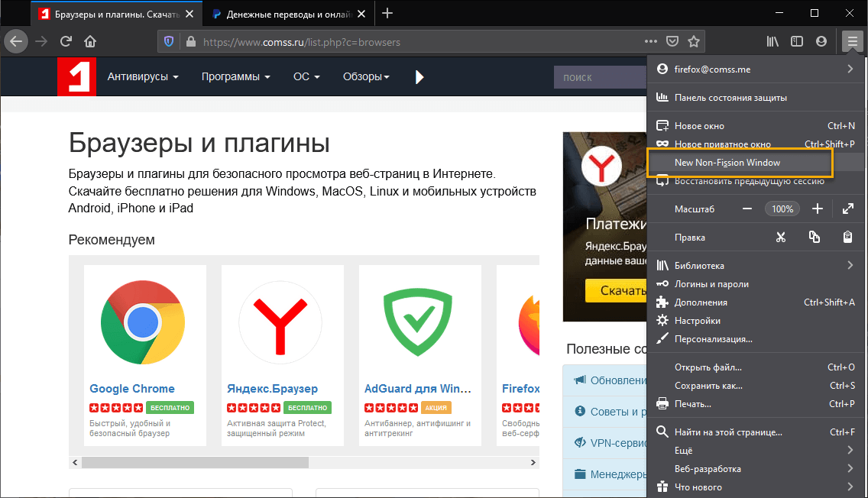Open the Антивирусы dropdown

click(x=143, y=77)
